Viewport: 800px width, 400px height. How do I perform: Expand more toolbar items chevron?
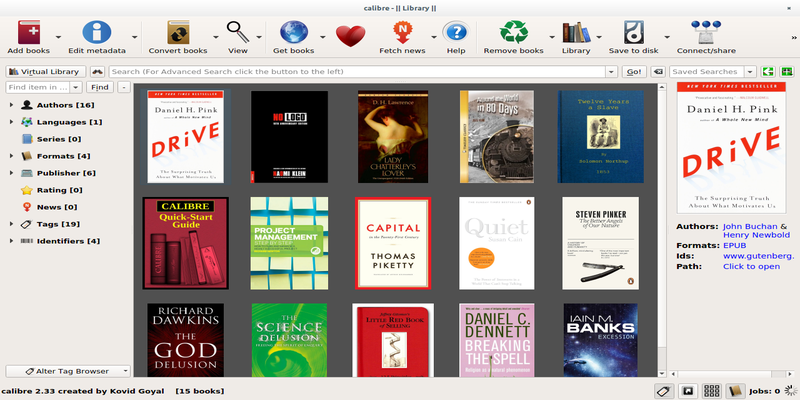(x=793, y=37)
